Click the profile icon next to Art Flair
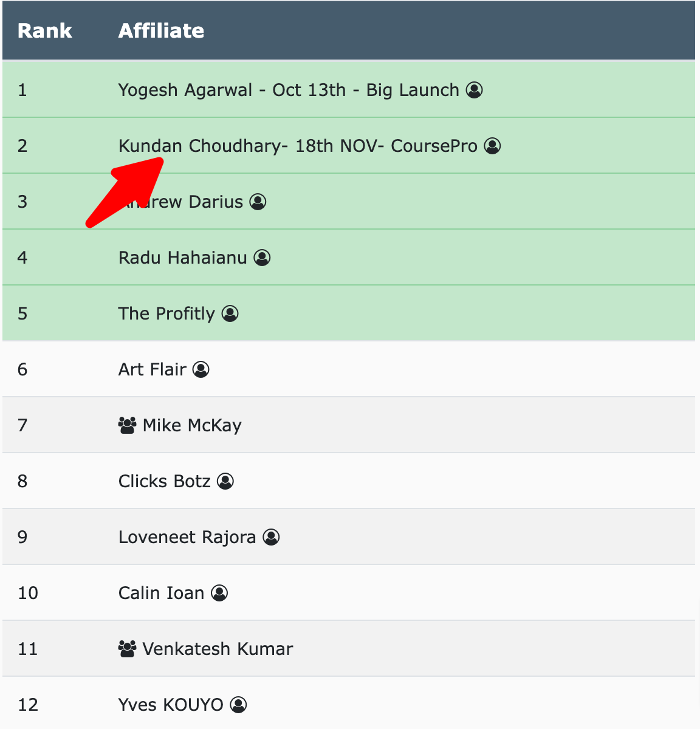 (x=201, y=369)
